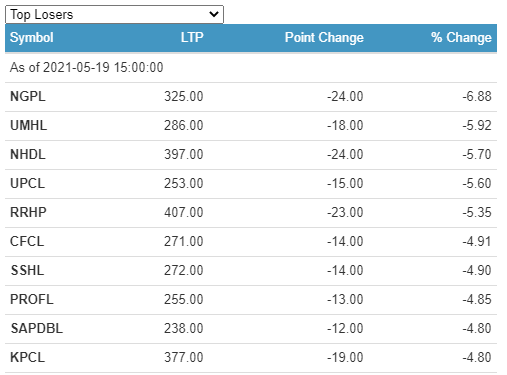Click the As of 2021-05-19 timestamp

(87, 67)
